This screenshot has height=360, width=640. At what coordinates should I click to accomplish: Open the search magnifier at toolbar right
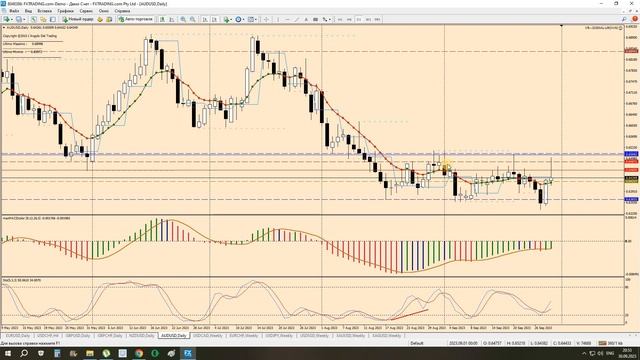624,19
